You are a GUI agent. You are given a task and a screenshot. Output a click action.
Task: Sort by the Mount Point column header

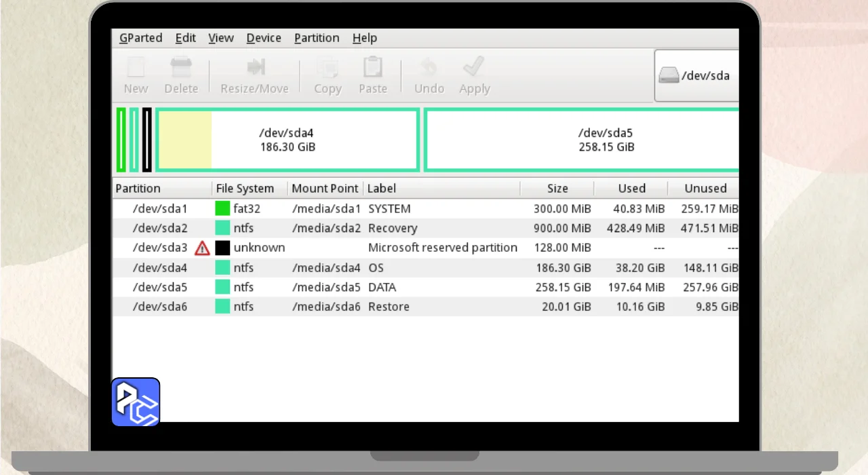pos(325,189)
